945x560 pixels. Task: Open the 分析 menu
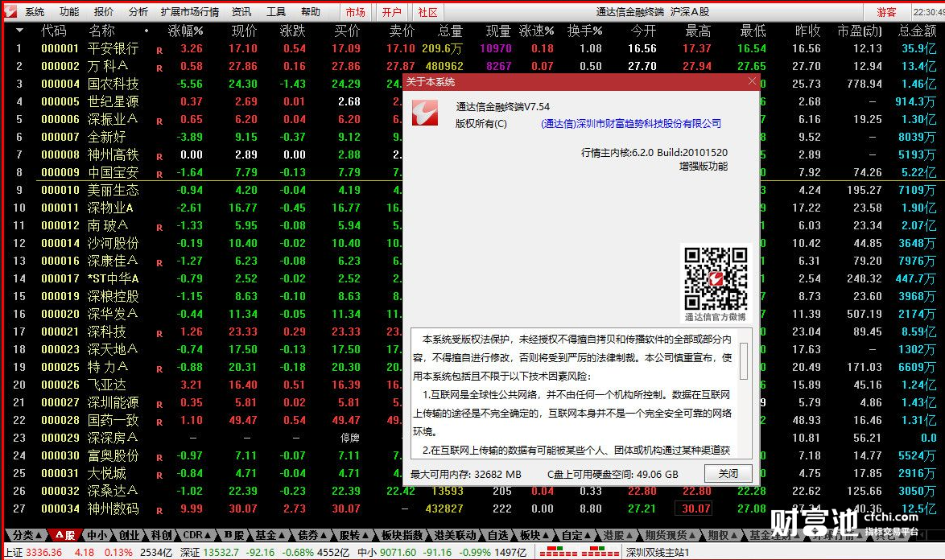(x=138, y=11)
